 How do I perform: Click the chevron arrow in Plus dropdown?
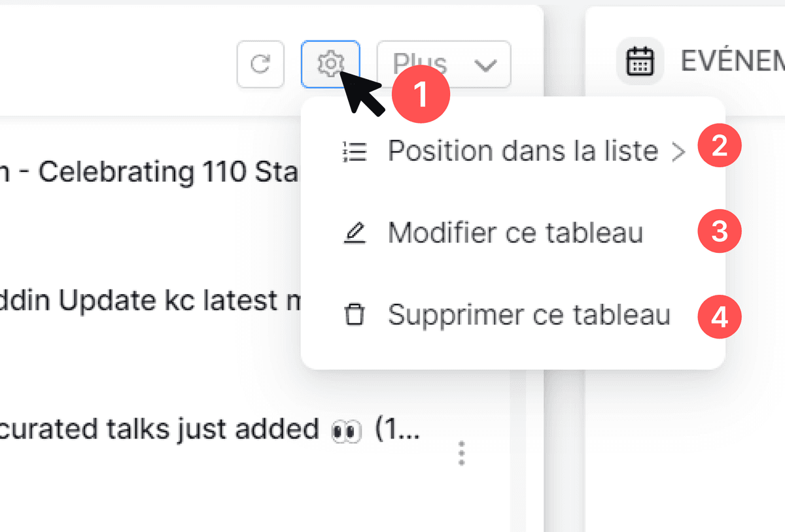coord(485,65)
